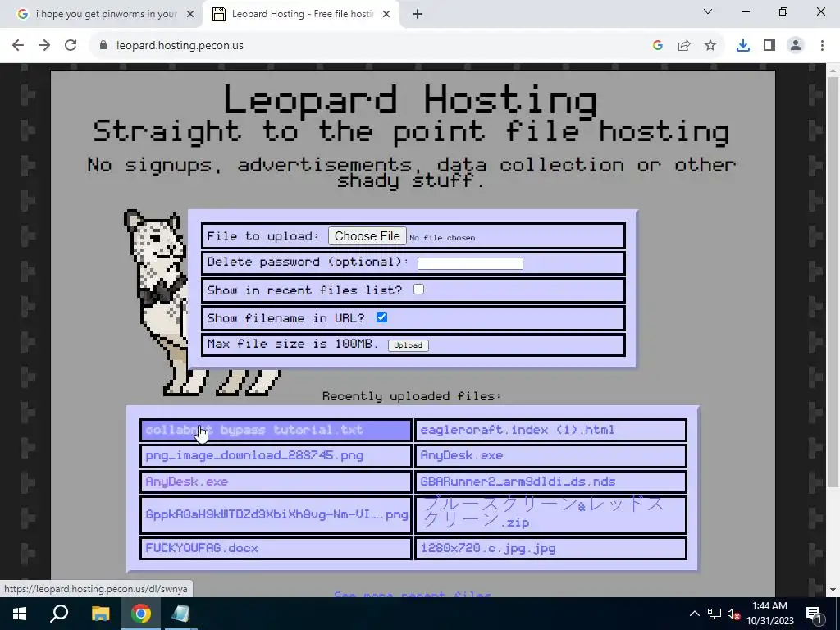The width and height of the screenshot is (840, 630).
Task: Open Windows taskbar search
Action: (59, 614)
